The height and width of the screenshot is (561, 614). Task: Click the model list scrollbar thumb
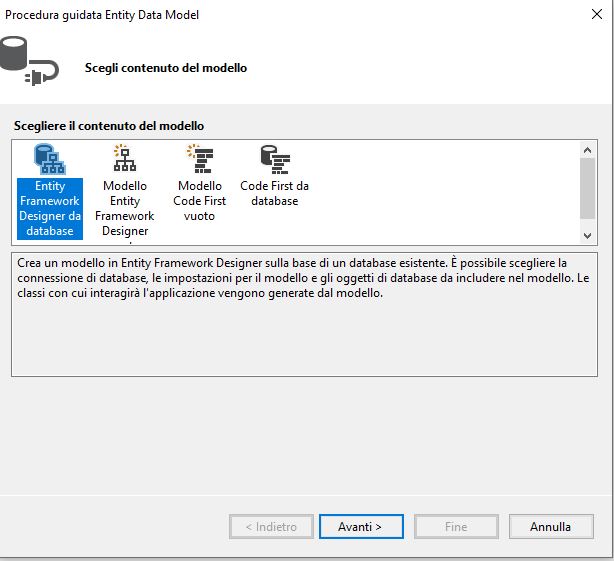[x=587, y=188]
